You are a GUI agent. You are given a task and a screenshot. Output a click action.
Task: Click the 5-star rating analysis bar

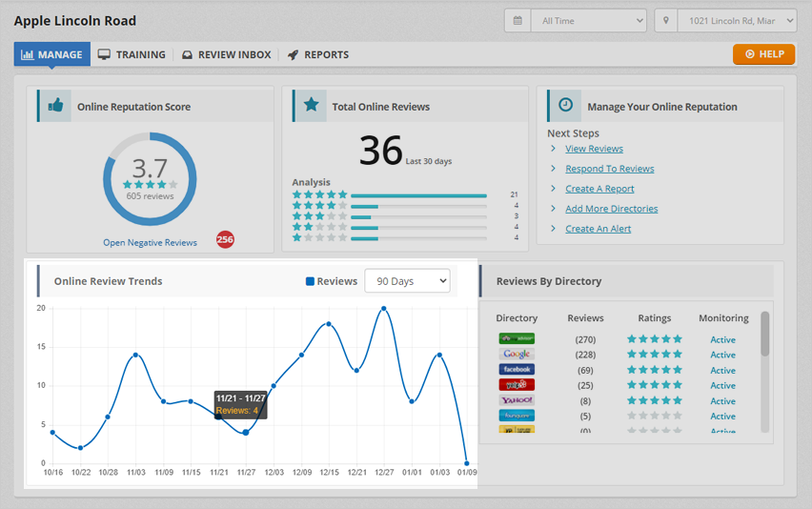tap(418, 195)
